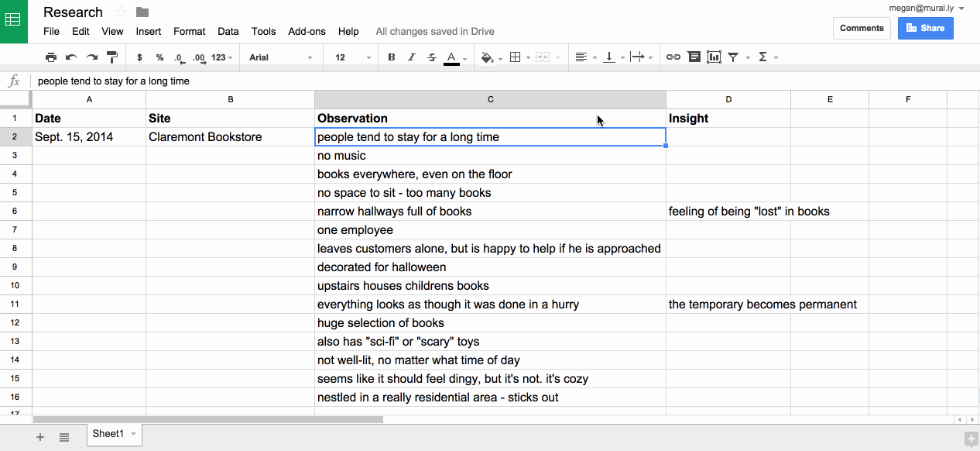Screen dimensions: 980x451
Task: Open the more number formats dropdown (123)
Action: click(x=221, y=57)
